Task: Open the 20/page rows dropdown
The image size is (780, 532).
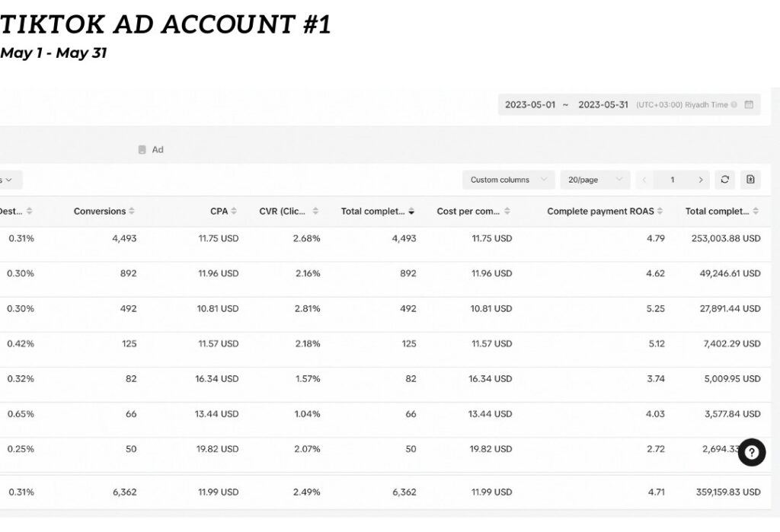Action: click(595, 180)
